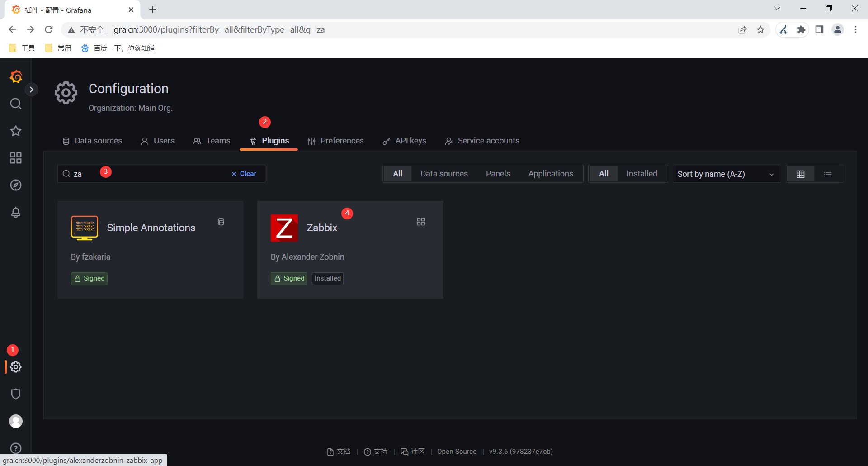The image size is (868, 466).
Task: Open the Sort by name (A-Z) dropdown
Action: (726, 174)
